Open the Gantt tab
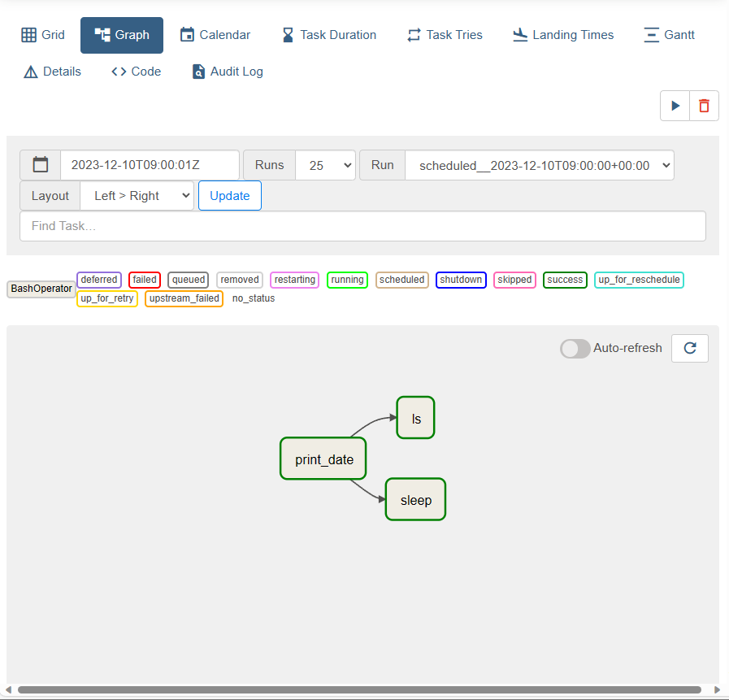Image resolution: width=729 pixels, height=700 pixels. (x=669, y=35)
